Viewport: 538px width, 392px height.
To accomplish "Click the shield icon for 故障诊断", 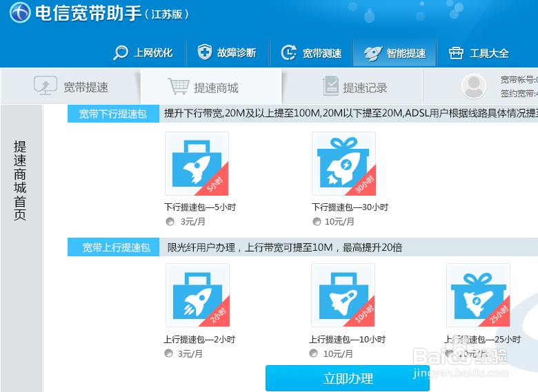I will click(205, 52).
